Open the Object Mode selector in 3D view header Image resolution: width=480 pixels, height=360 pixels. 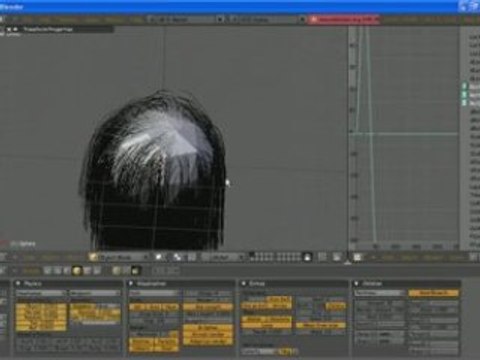119,257
